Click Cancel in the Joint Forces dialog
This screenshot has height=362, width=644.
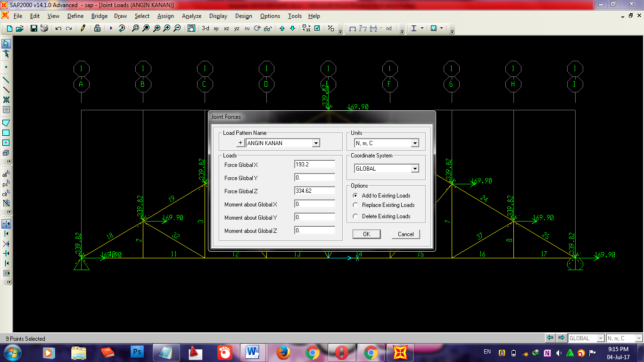(405, 234)
